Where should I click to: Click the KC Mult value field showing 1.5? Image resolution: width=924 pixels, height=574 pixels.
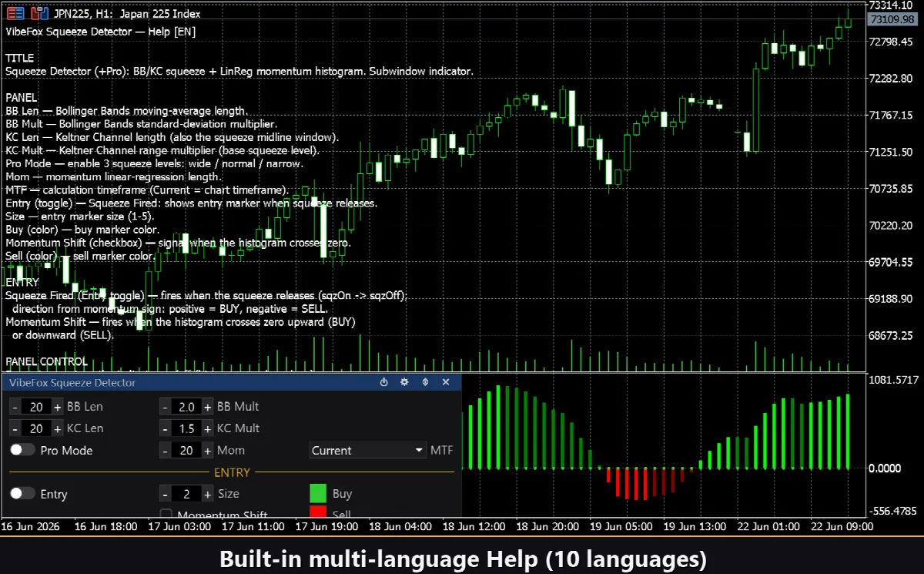(x=186, y=428)
